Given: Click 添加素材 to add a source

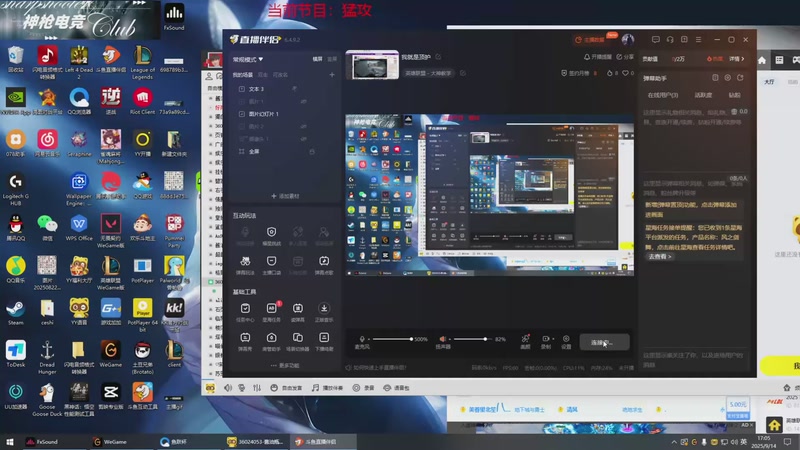Looking at the screenshot, I should tap(285, 196).
